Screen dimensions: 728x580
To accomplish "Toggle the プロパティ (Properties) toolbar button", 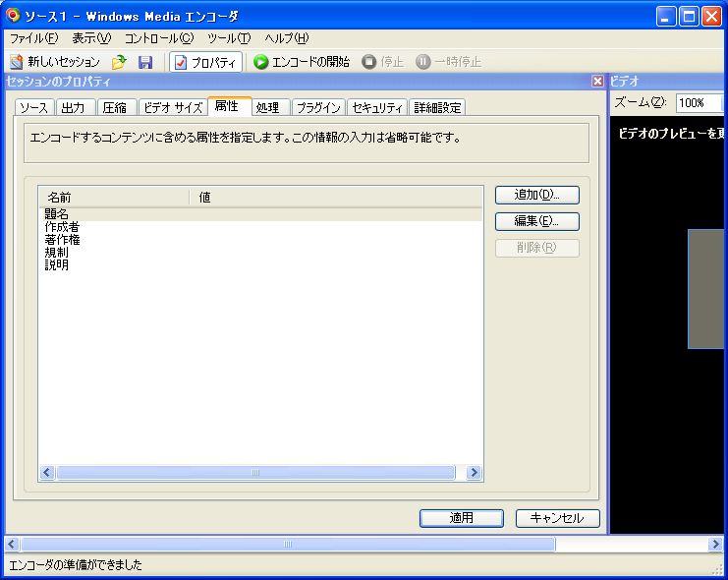I will [206, 62].
